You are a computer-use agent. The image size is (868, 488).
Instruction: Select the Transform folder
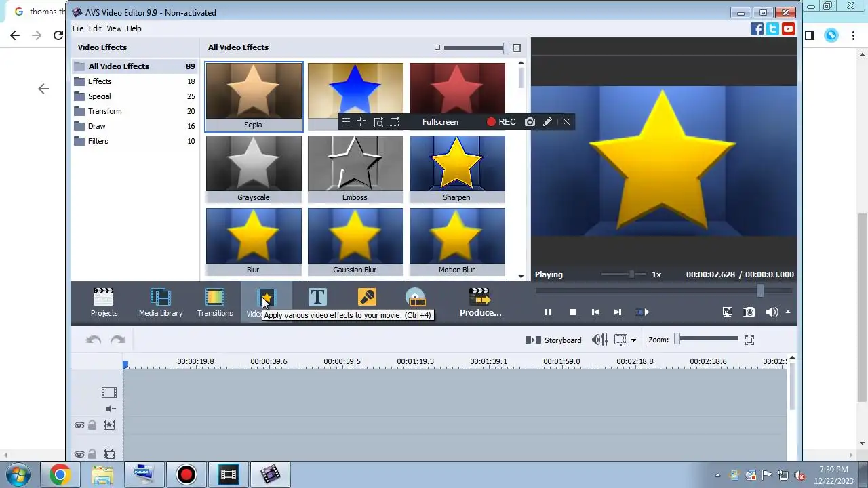pos(134,111)
